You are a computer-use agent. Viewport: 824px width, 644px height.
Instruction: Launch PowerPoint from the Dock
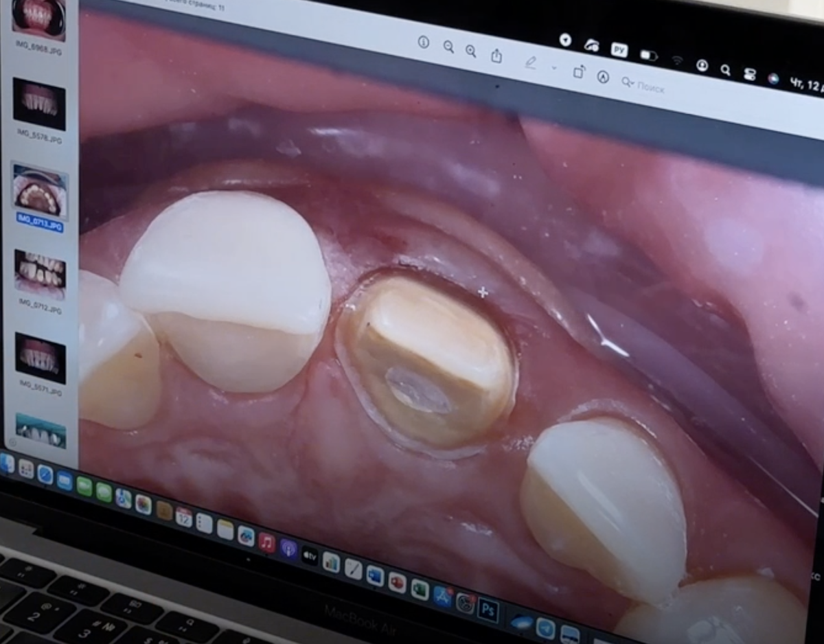[397, 582]
